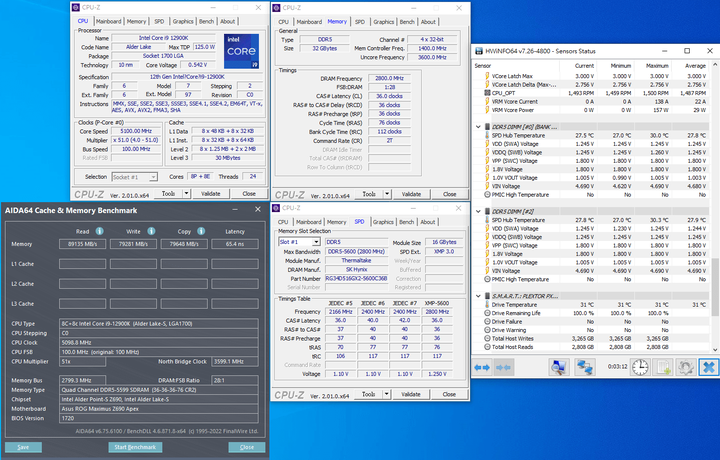Viewport: 720px width, 460px height.
Task: Click Part Number RG34D516GX2-5600C36B field
Action: [x=356, y=278]
